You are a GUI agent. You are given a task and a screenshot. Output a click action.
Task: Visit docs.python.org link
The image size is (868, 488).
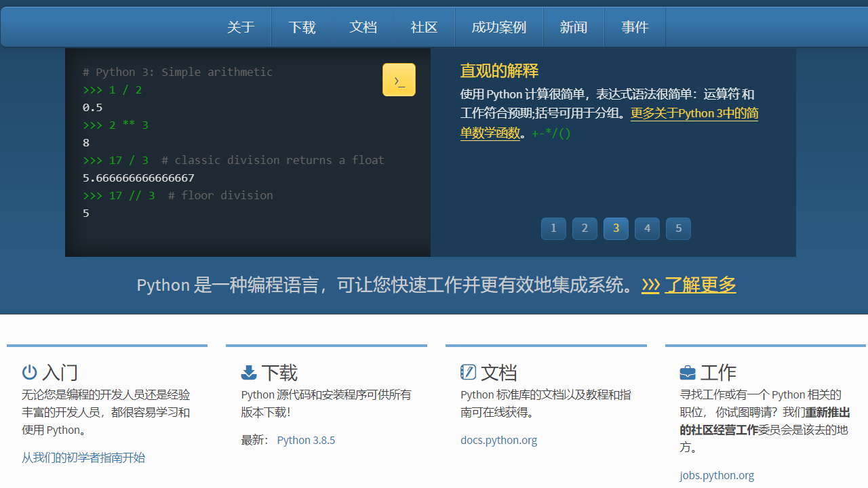pos(498,440)
